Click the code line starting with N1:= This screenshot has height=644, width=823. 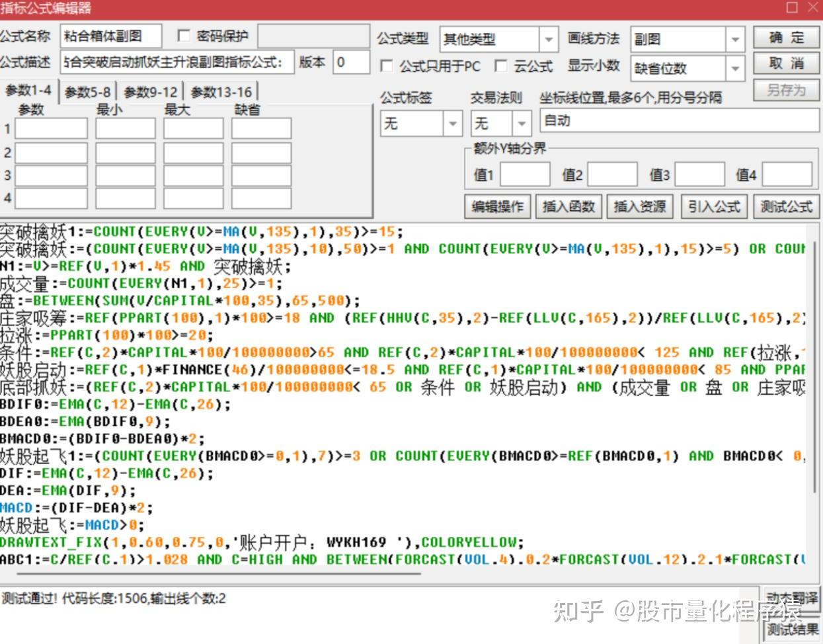145,266
